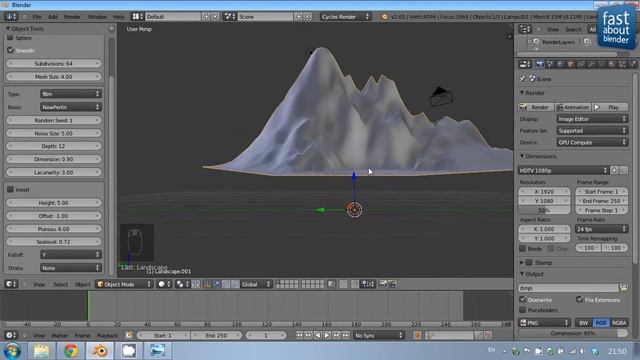Select the RGBA color mode

[x=619, y=323]
